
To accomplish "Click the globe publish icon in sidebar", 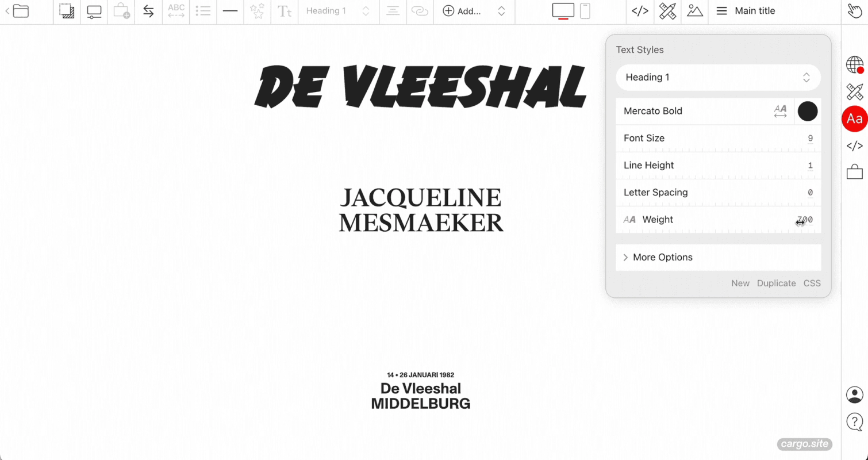I will pos(855,65).
